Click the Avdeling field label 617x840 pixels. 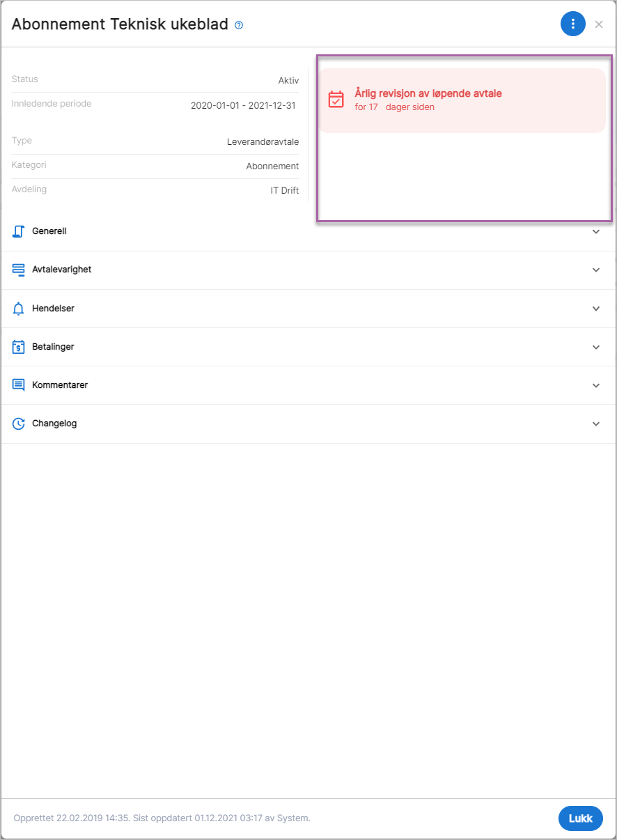point(29,189)
